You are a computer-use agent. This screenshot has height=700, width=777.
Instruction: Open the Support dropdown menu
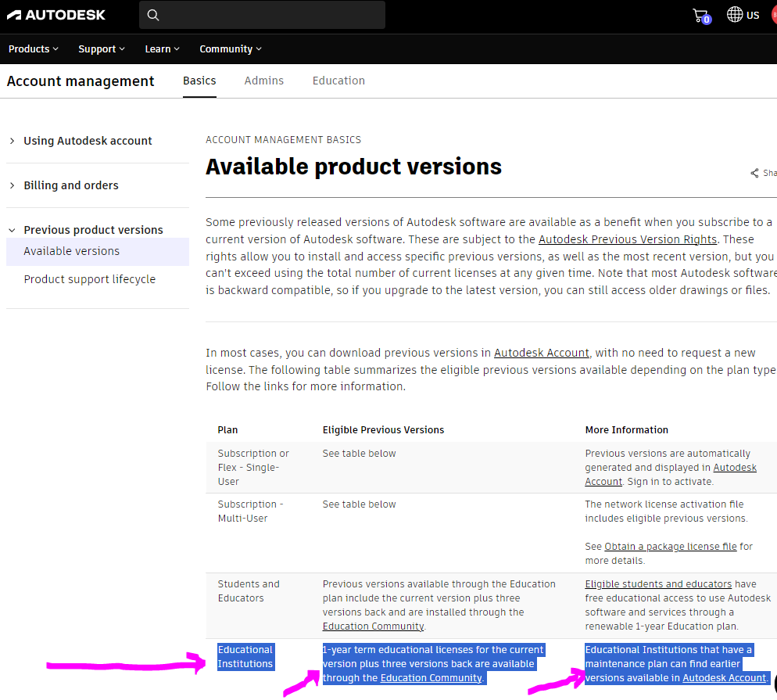pos(101,48)
